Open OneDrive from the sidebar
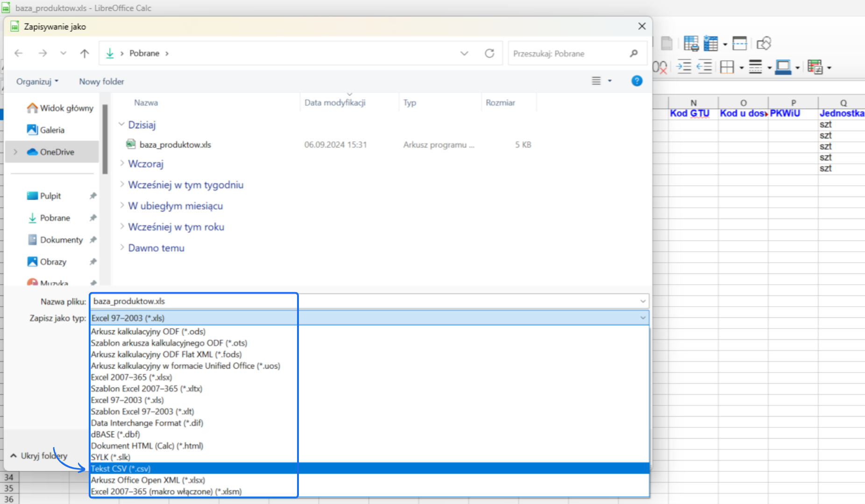 point(57,152)
